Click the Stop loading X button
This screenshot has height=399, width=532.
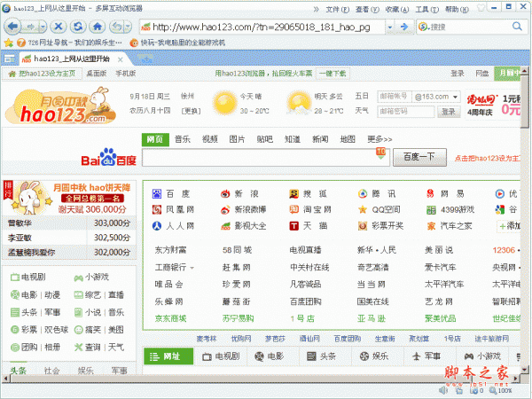click(x=59, y=27)
